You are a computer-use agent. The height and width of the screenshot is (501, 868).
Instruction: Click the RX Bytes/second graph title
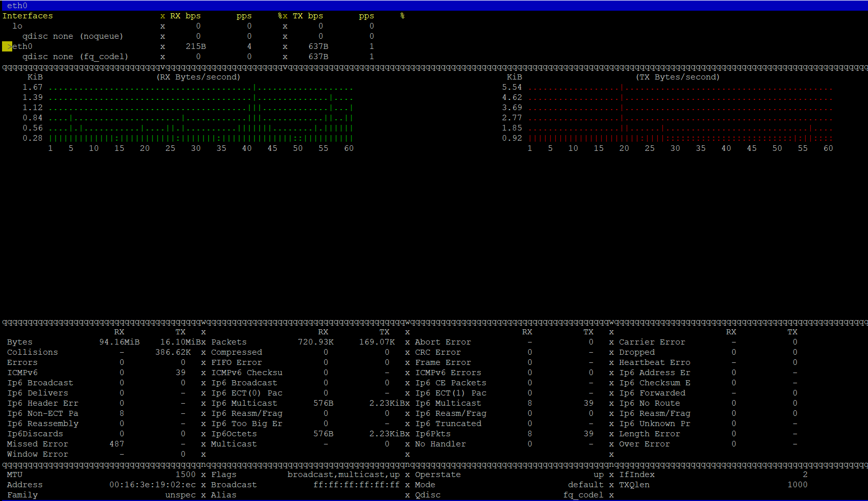point(198,77)
